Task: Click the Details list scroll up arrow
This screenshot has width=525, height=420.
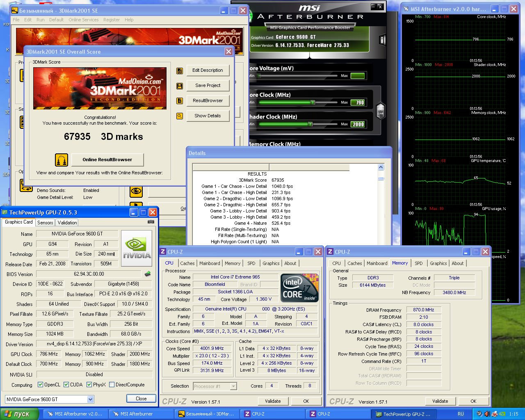Action: click(x=381, y=167)
